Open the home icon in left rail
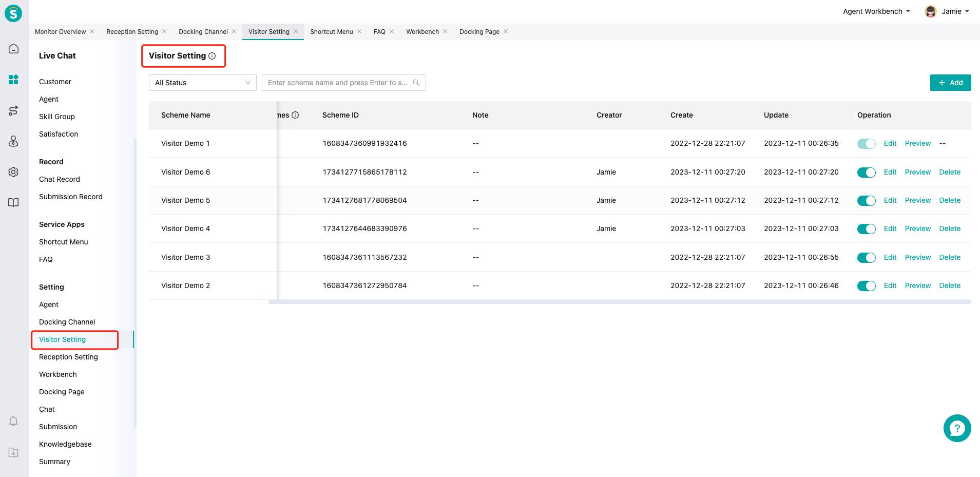This screenshot has width=980, height=477. pyautogui.click(x=14, y=49)
